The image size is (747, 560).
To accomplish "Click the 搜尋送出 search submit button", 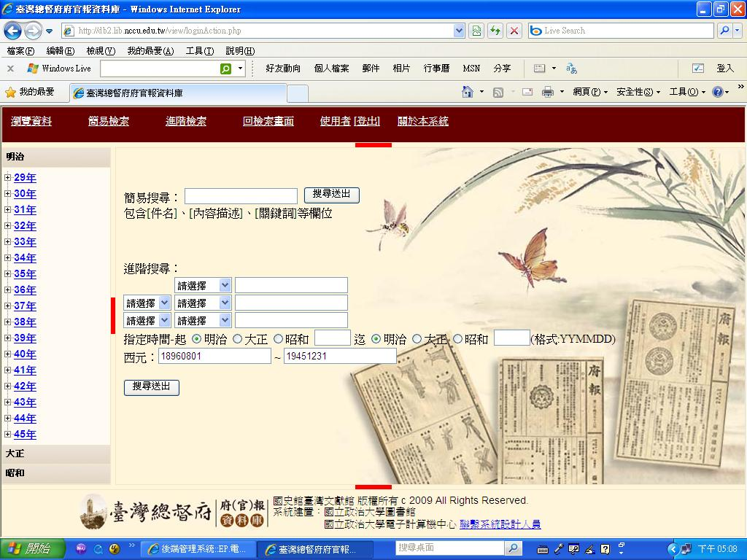I will click(x=330, y=195).
